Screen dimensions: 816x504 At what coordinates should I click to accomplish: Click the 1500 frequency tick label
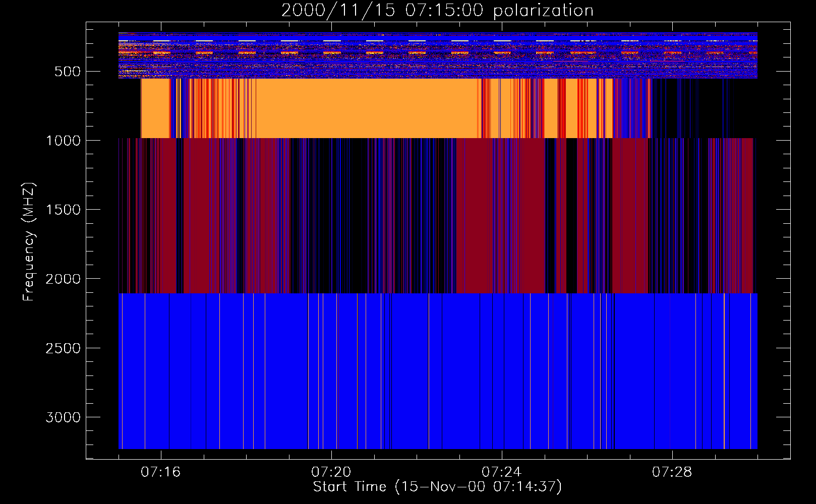63,210
